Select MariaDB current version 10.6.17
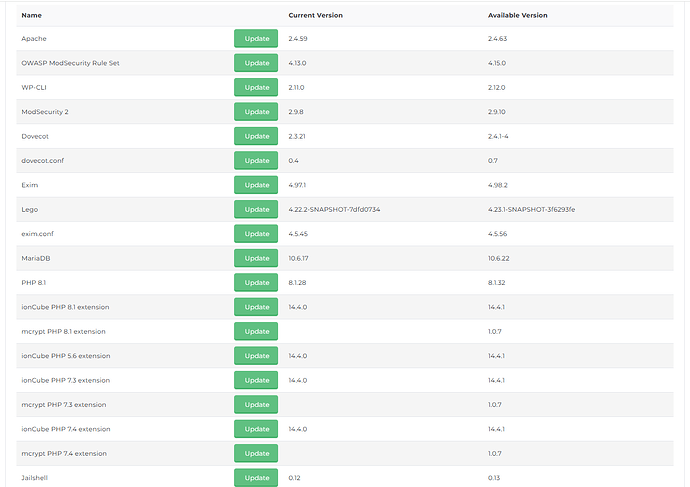The height and width of the screenshot is (487, 690). (298, 258)
